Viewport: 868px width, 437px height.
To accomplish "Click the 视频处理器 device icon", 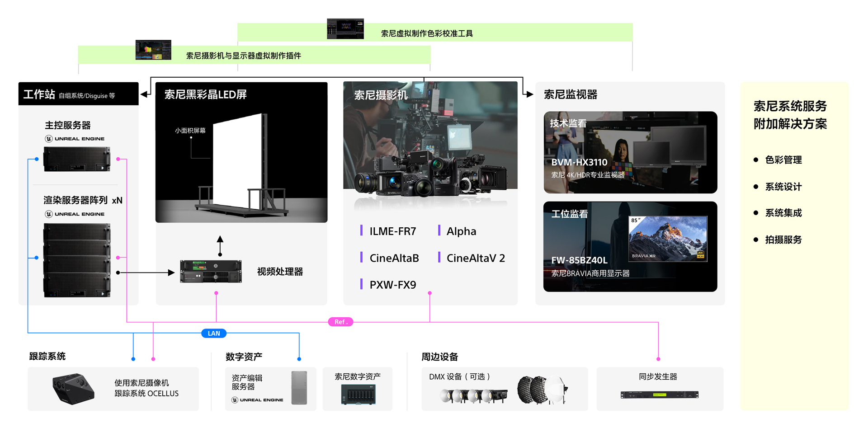I will pyautogui.click(x=211, y=272).
